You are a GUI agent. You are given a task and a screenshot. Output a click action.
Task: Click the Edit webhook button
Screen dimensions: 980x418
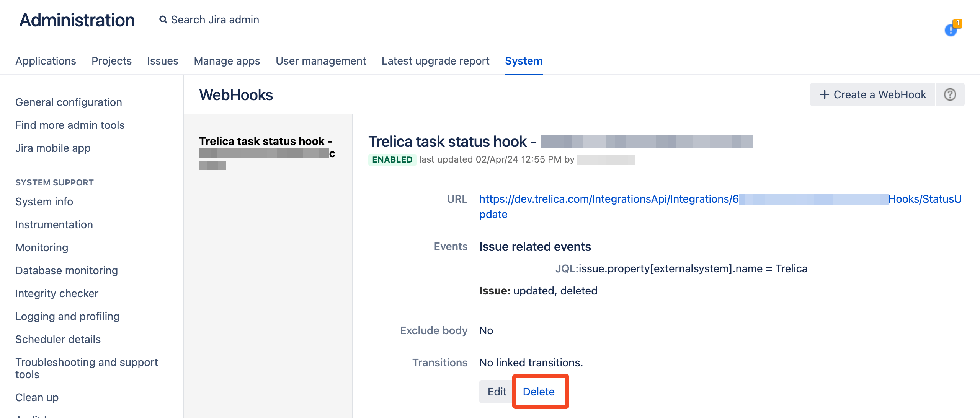497,392
